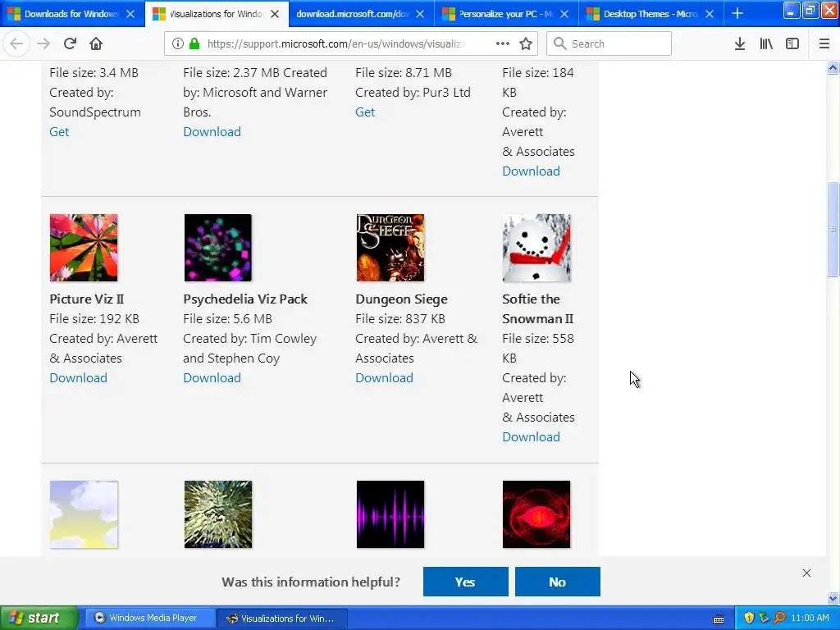Open the Firefox hamburger menu
The width and height of the screenshot is (840, 630).
[x=824, y=43]
